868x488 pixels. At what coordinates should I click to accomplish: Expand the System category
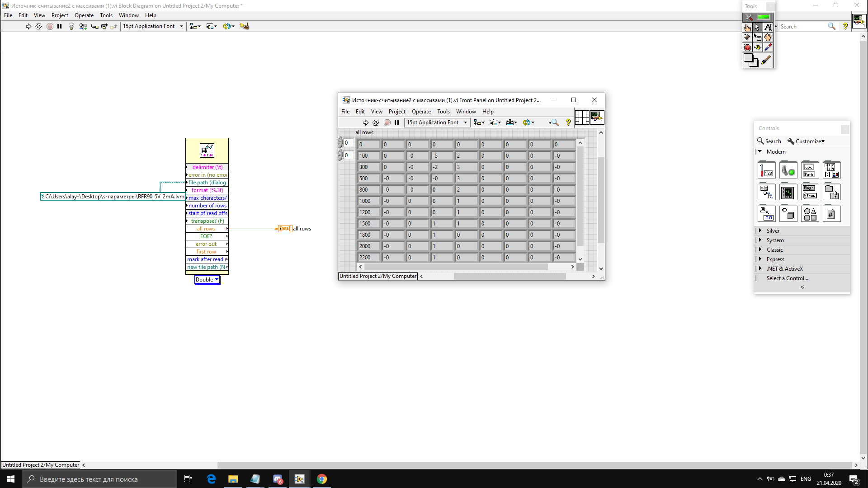(x=760, y=240)
